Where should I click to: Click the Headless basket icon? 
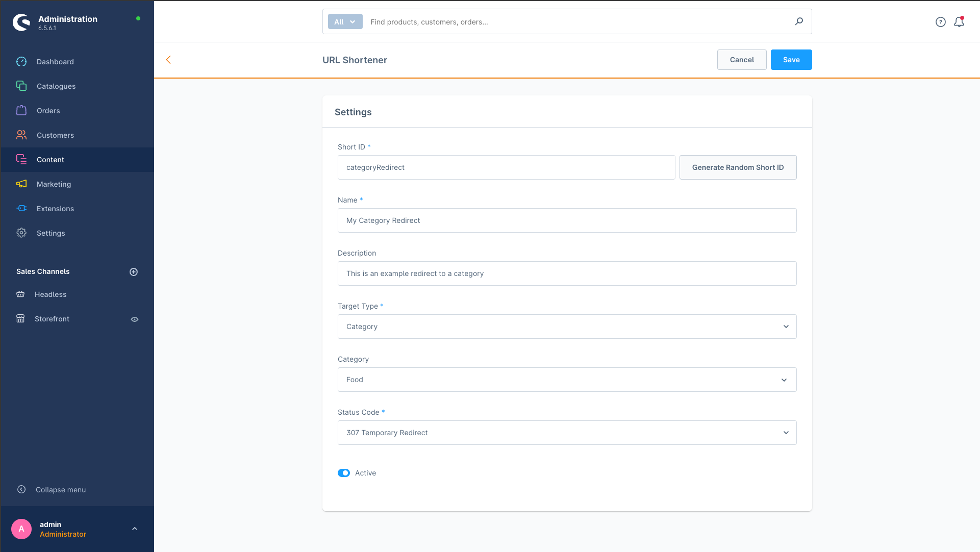pyautogui.click(x=20, y=294)
